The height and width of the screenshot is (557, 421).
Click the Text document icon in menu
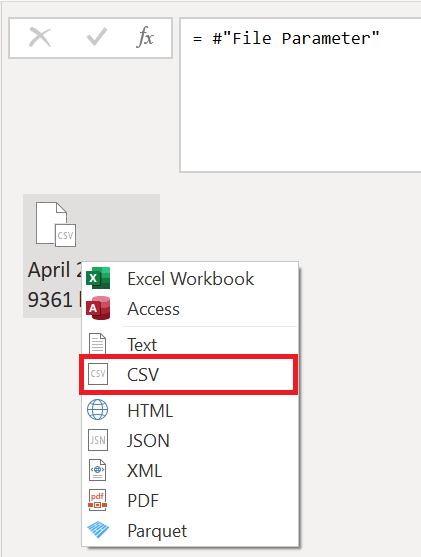[x=97, y=344]
